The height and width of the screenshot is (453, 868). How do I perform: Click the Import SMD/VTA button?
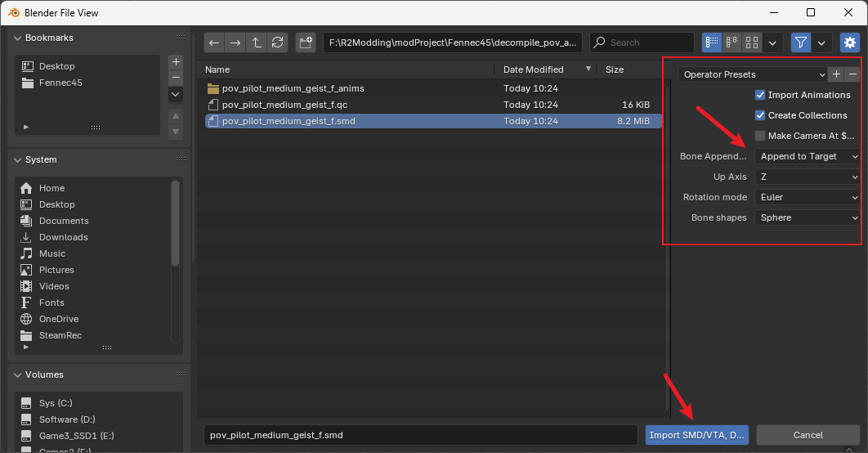coord(696,435)
